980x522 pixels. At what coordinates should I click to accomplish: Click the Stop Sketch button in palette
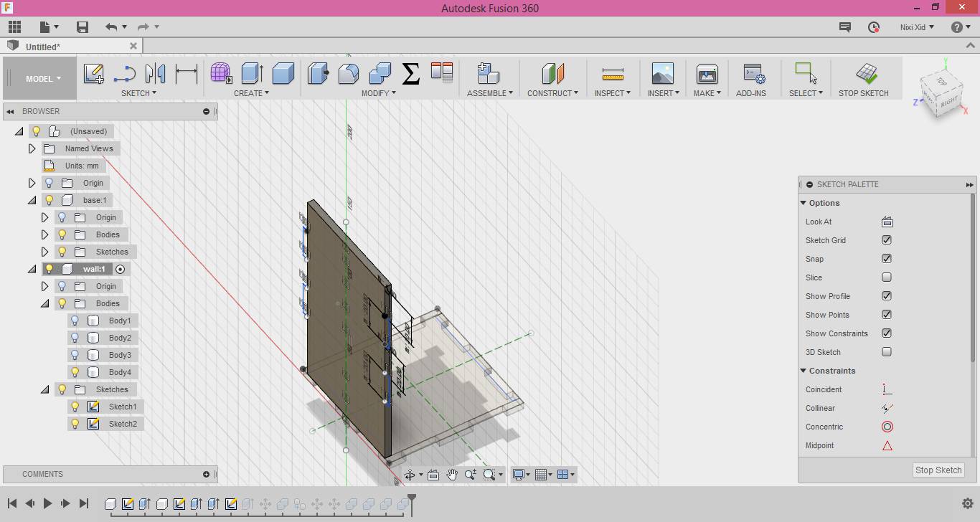click(x=938, y=470)
